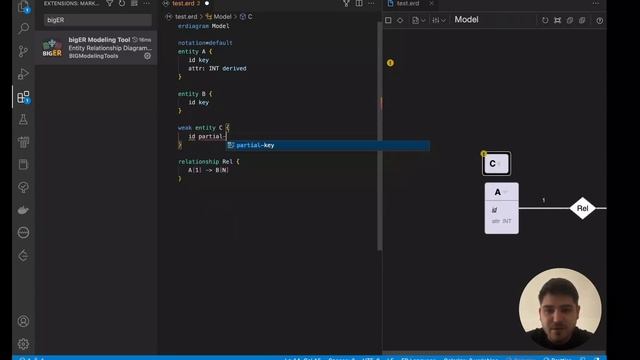Click the refresh diagram icon

pyautogui.click(x=545, y=20)
